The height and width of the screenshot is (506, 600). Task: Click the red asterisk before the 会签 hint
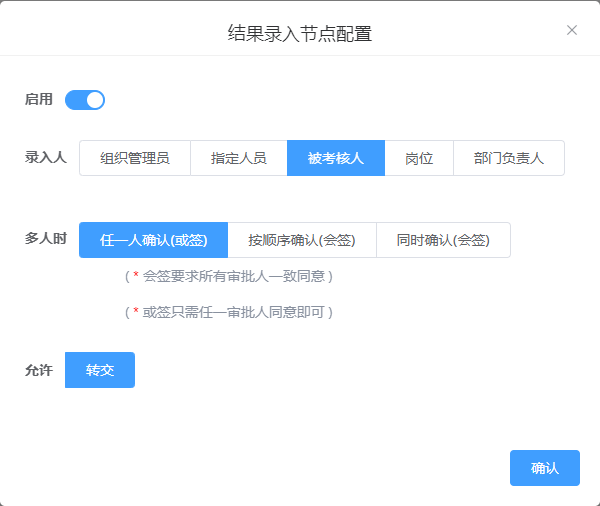pyautogui.click(x=136, y=276)
